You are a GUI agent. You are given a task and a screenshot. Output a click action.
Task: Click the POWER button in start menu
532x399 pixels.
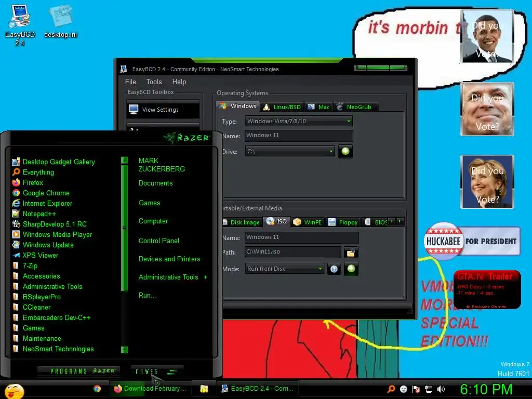(x=157, y=371)
